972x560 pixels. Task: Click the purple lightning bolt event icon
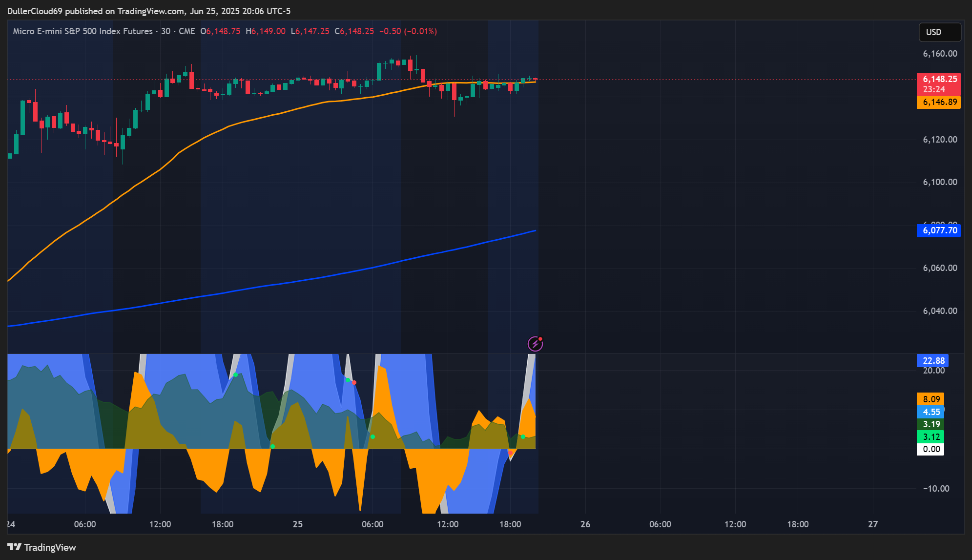click(535, 344)
